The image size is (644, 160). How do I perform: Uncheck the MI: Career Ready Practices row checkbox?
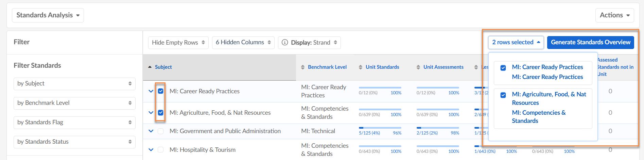161,91
